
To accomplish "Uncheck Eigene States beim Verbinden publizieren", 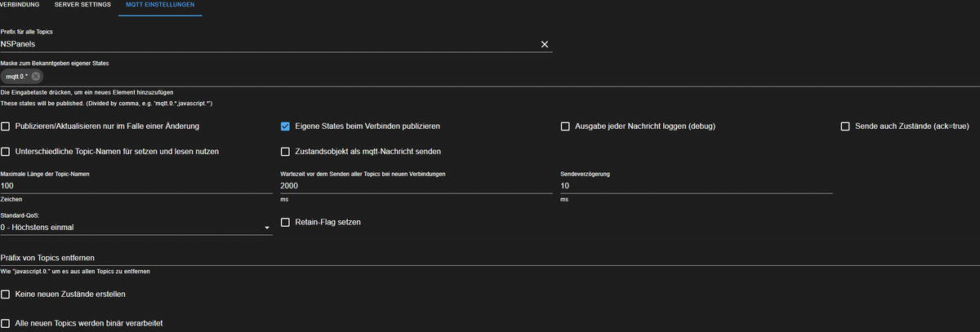I will (286, 126).
